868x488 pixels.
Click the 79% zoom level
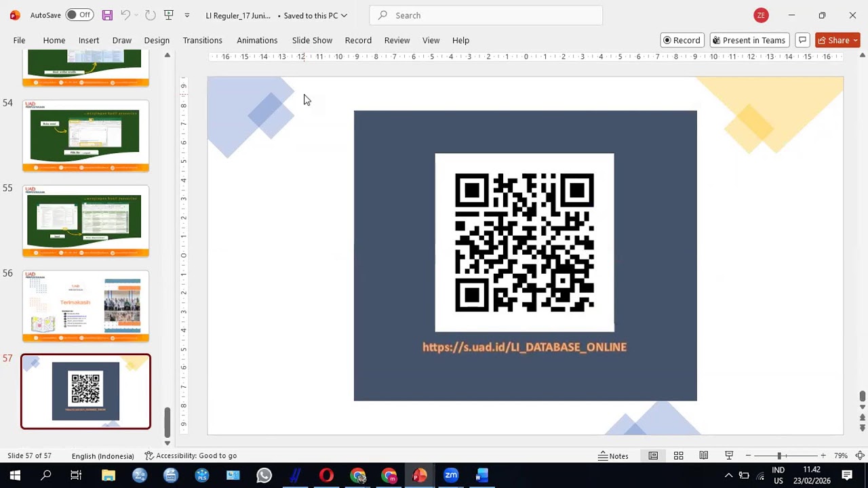(x=840, y=455)
